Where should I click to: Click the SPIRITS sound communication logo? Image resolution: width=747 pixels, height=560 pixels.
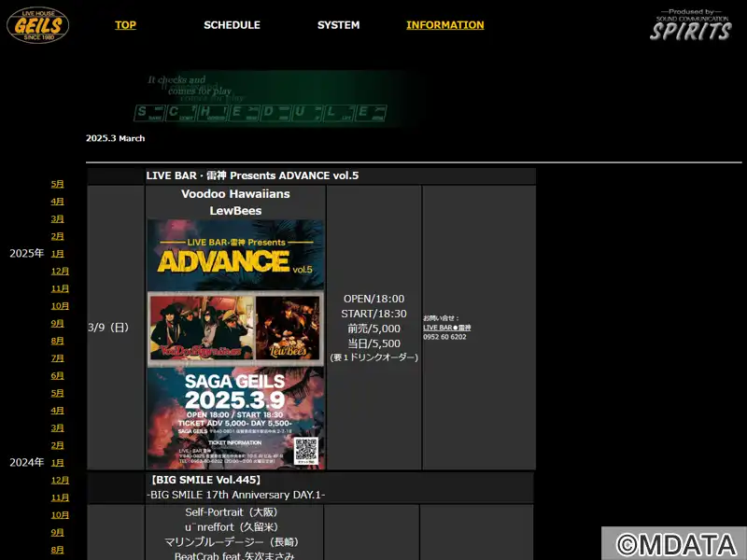[x=690, y=25]
